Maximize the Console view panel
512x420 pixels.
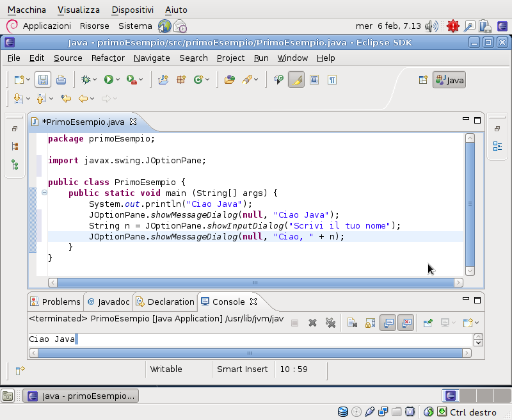click(x=477, y=300)
